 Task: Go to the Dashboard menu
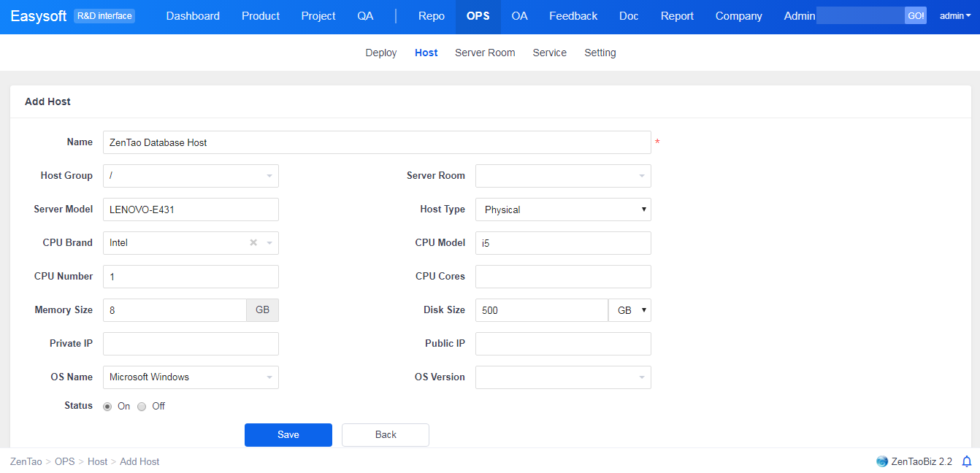(x=193, y=16)
